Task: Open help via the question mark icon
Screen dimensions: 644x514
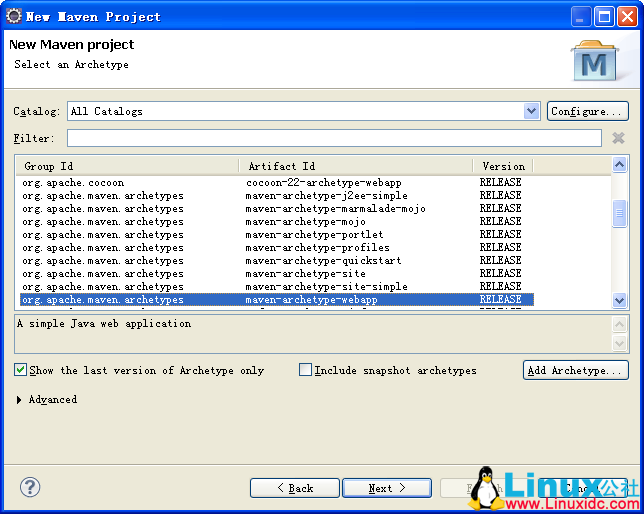Action: pos(30,487)
